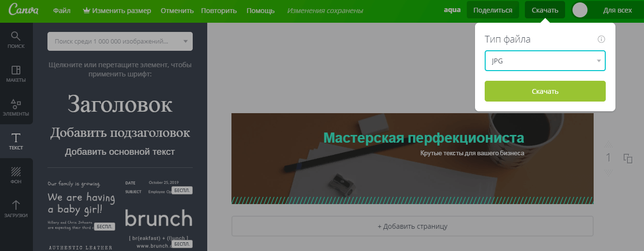Click + Добавить страницу button

point(412,226)
